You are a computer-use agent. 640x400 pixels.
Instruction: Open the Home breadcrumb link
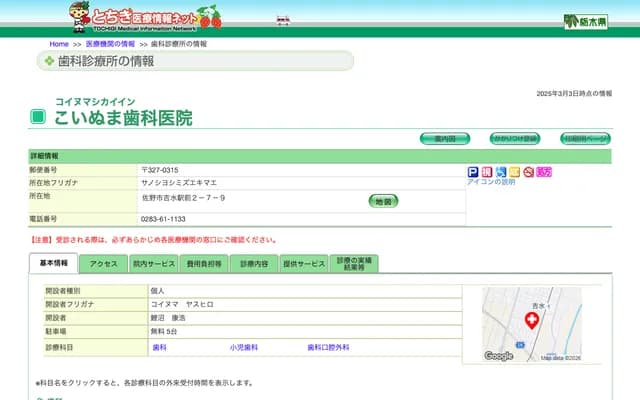coord(59,44)
